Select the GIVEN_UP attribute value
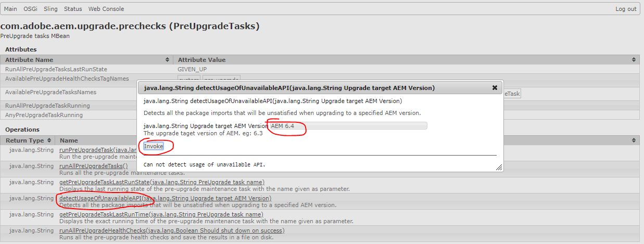The width and height of the screenshot is (644, 244). [192, 69]
